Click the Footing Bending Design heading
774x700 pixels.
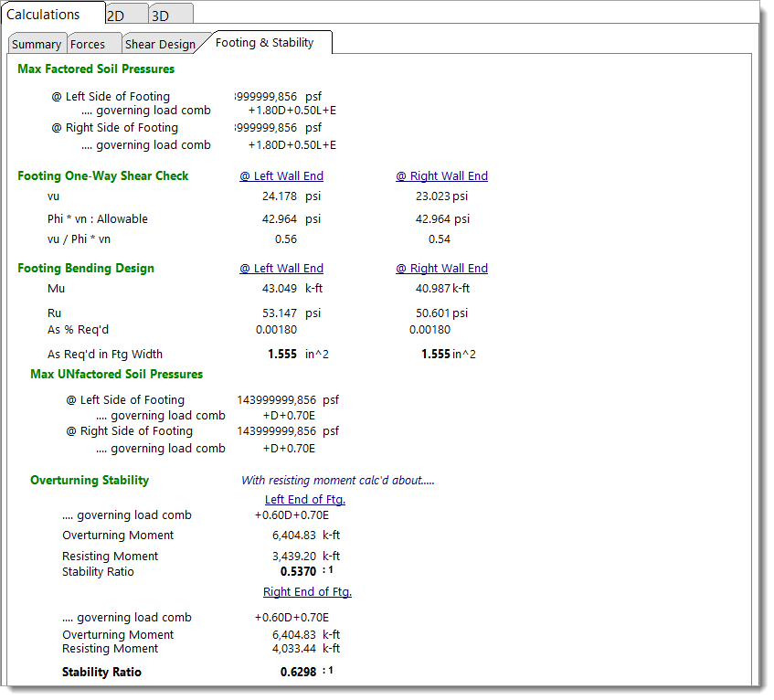point(86,269)
